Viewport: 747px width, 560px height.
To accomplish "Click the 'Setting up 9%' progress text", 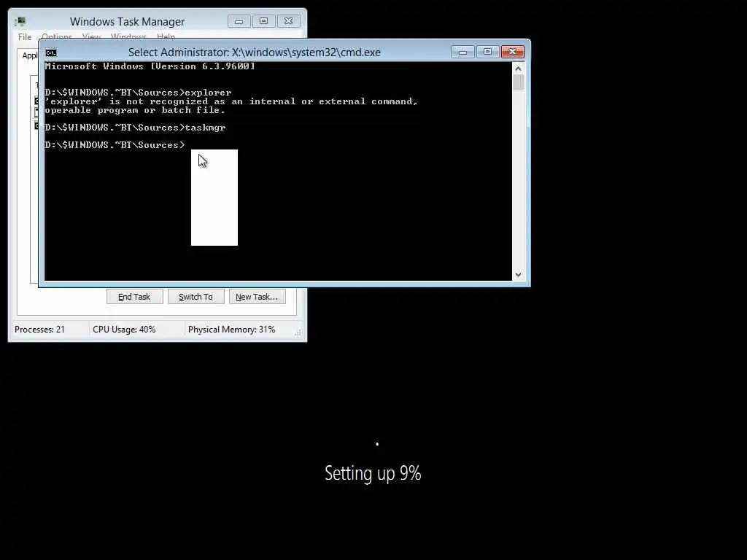I will (373, 473).
